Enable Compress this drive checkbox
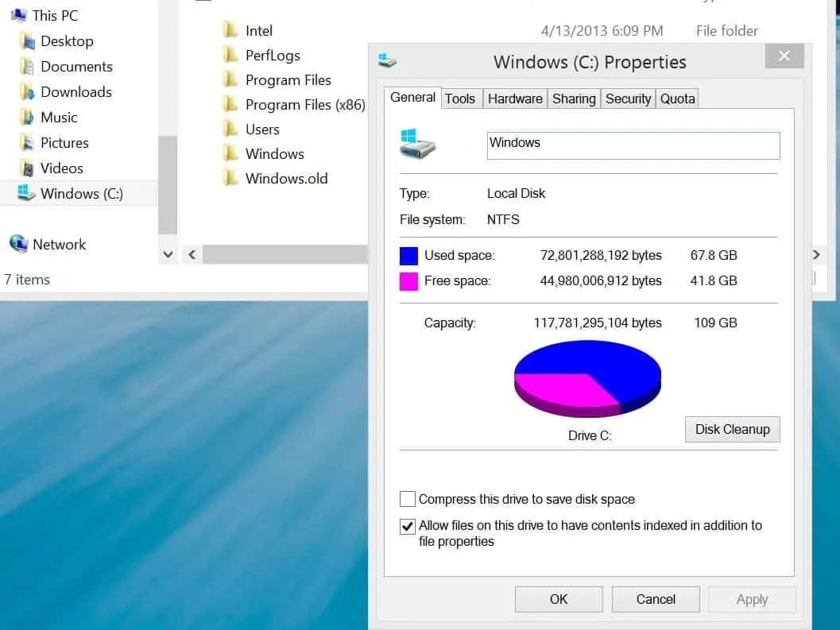Image resolution: width=840 pixels, height=630 pixels. (x=407, y=499)
